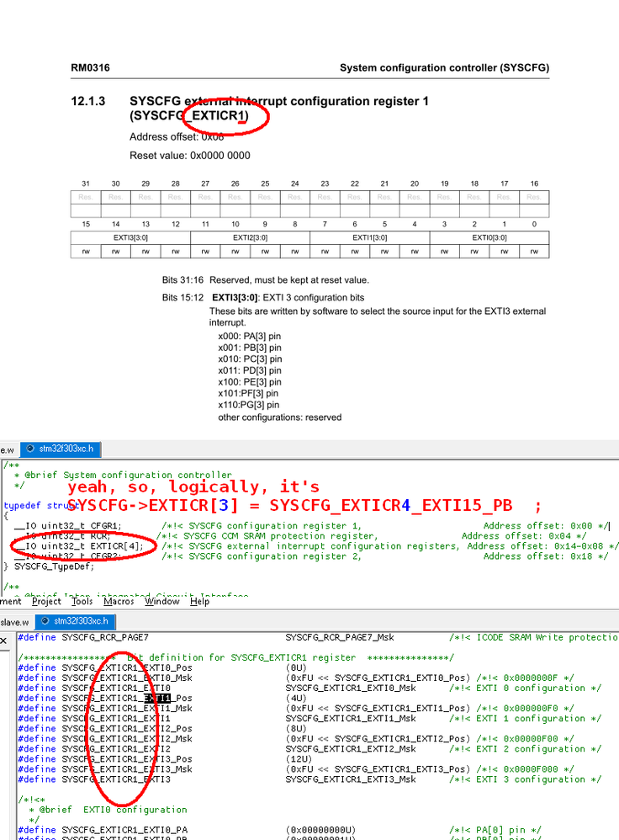Click the 'x110:PG[3] pin' entry

pos(248,405)
